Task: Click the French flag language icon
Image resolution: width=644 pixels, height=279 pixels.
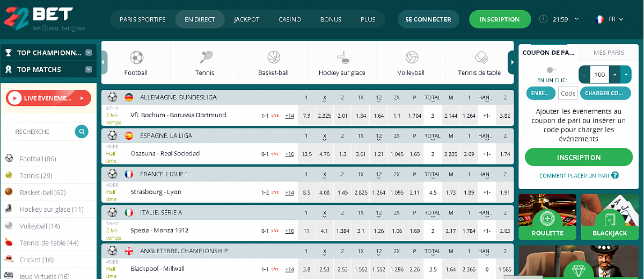Action: tap(599, 19)
